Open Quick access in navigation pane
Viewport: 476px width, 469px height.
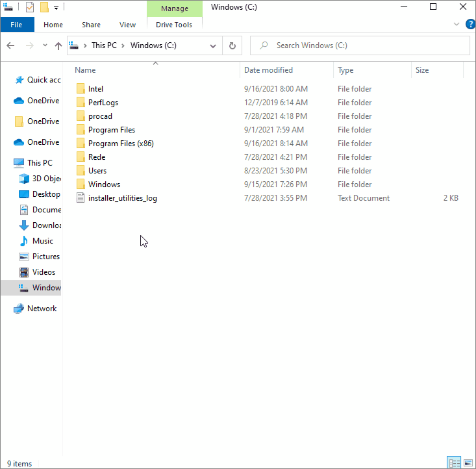(38, 80)
